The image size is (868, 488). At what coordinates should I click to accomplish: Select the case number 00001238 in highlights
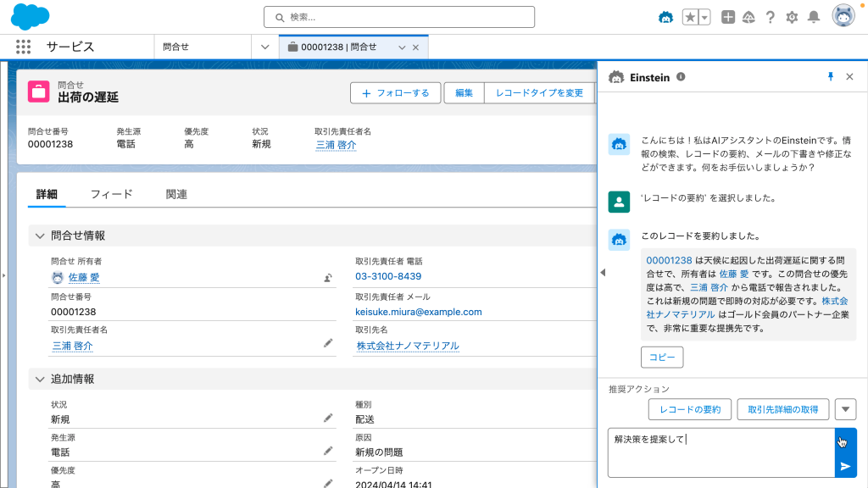(50, 144)
